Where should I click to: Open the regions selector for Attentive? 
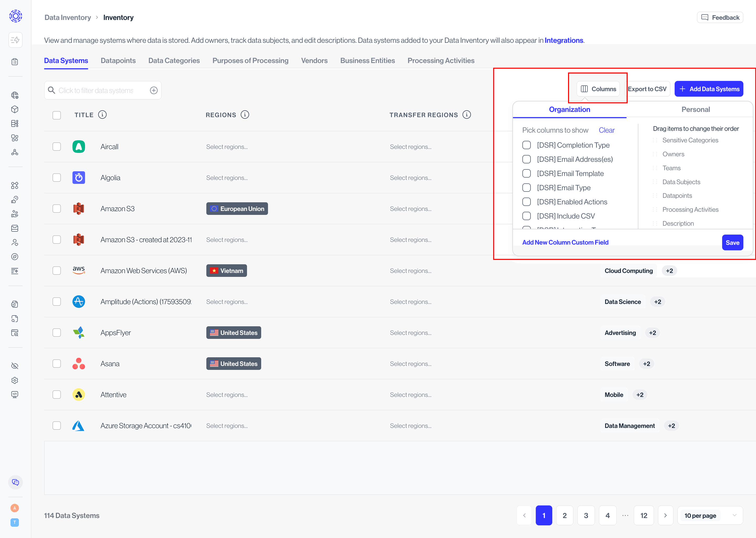click(227, 395)
